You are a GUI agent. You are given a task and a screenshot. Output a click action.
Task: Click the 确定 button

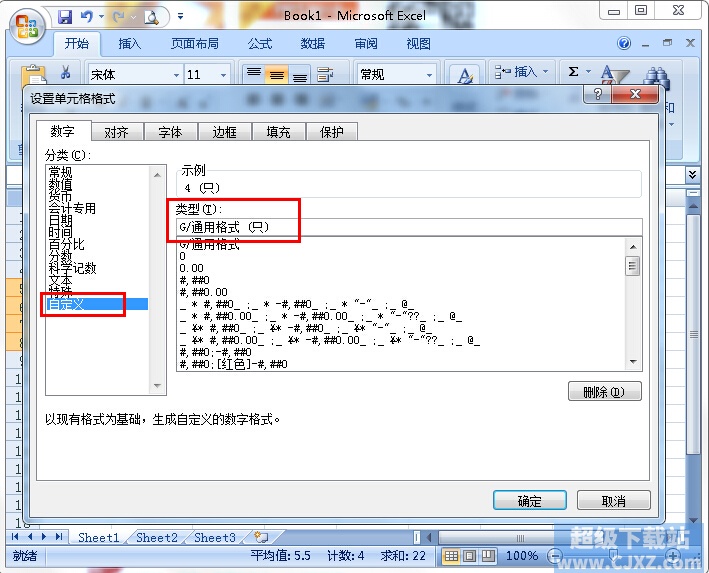[x=530, y=501]
